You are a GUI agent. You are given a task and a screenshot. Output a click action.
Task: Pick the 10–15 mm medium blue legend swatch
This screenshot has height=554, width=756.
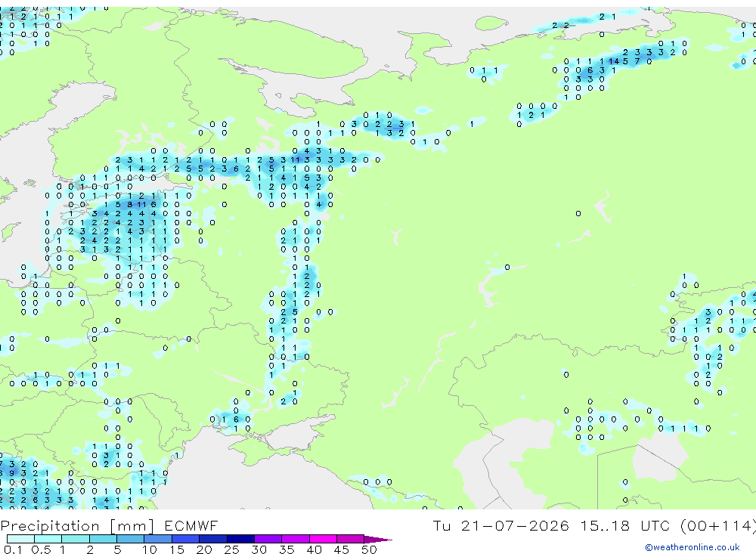(x=158, y=539)
